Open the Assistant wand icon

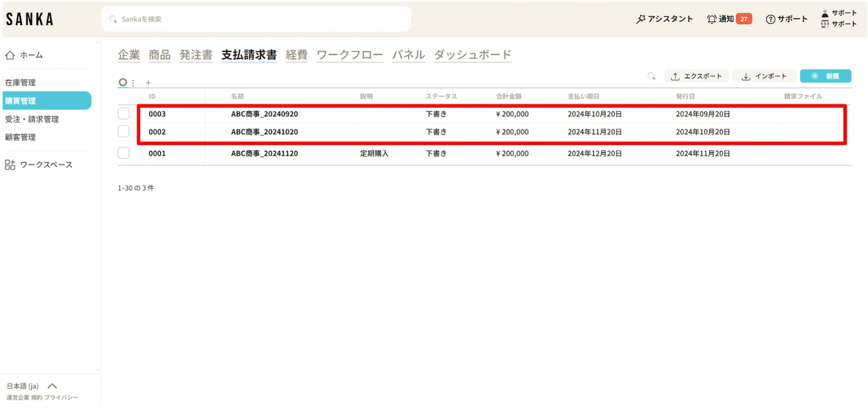pyautogui.click(x=641, y=19)
